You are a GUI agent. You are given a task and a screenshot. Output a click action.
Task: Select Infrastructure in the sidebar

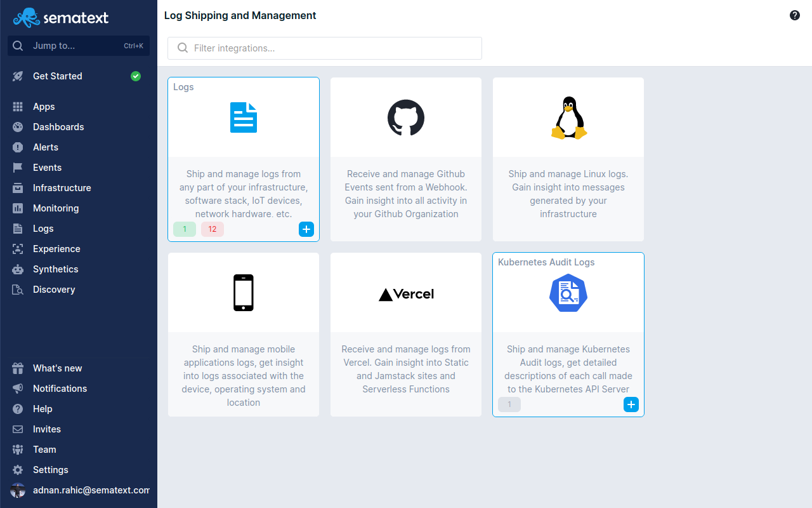coord(79,188)
